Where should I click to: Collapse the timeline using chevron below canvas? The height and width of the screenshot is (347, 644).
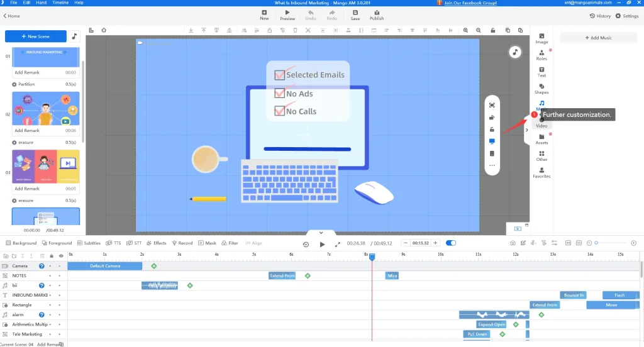[x=321, y=233]
